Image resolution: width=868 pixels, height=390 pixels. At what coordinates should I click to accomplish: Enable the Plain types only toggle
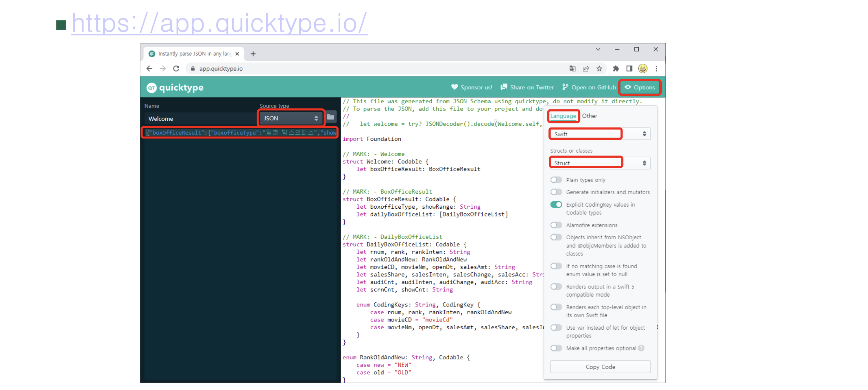556,180
